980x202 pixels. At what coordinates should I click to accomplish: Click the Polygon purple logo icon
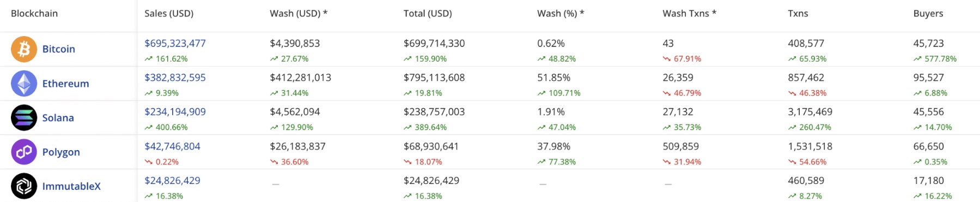[x=24, y=152]
